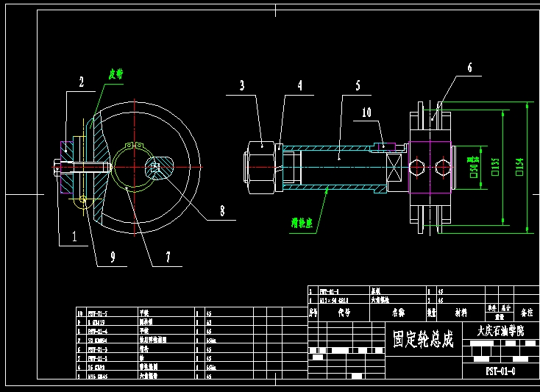Click the 材料 column header

pyautogui.click(x=461, y=313)
